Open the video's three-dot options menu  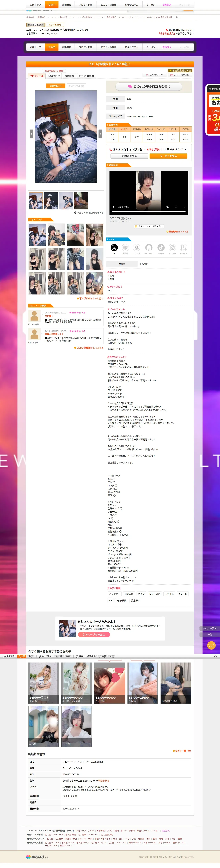(184, 207)
